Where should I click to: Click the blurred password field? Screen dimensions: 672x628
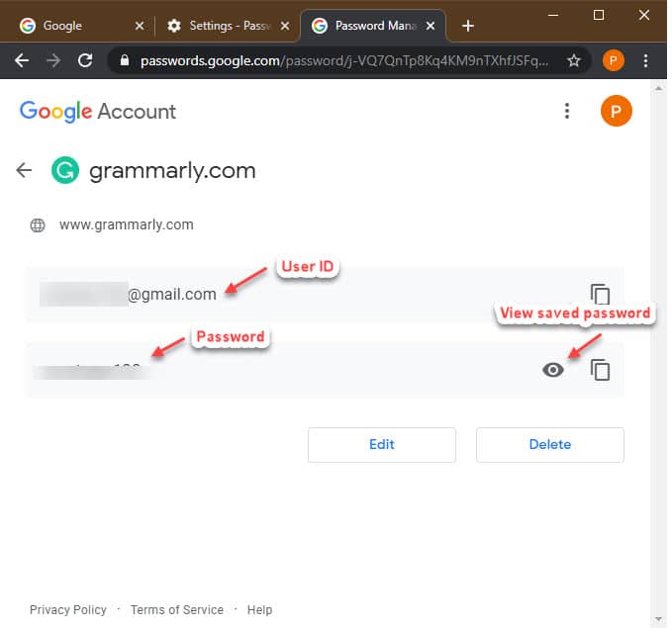pyautogui.click(x=325, y=370)
